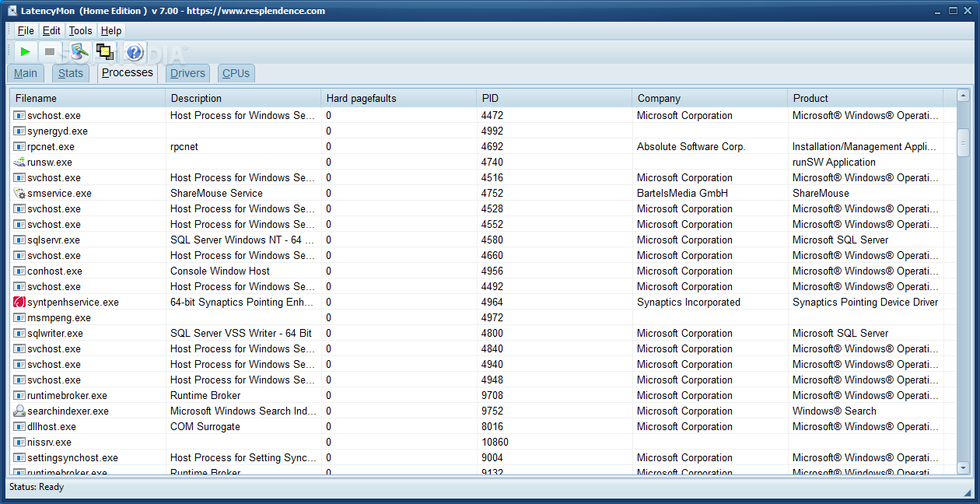Screen dimensions: 980x504
Task: Open the Help menu
Action: [111, 30]
